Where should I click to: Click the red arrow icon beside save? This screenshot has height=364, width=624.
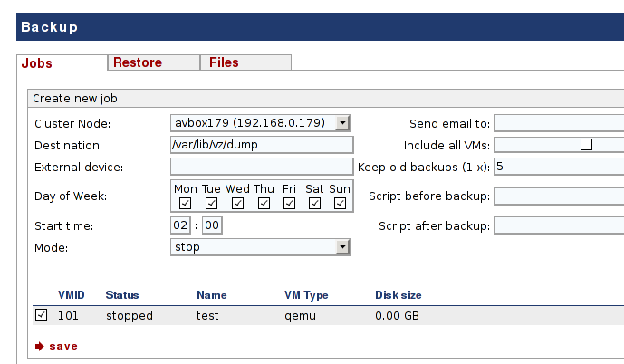(x=40, y=346)
